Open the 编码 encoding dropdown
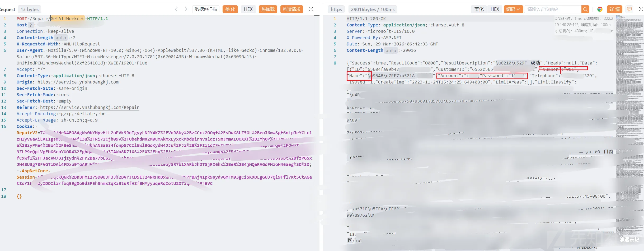Screen dimensions: 644x251 tap(513, 9)
